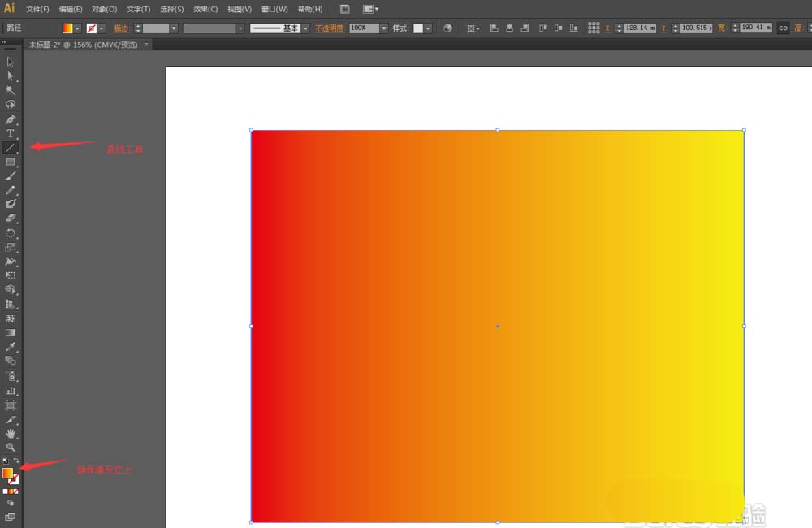Pick the Pencil tool
This screenshot has width=812, height=528.
(x=11, y=190)
